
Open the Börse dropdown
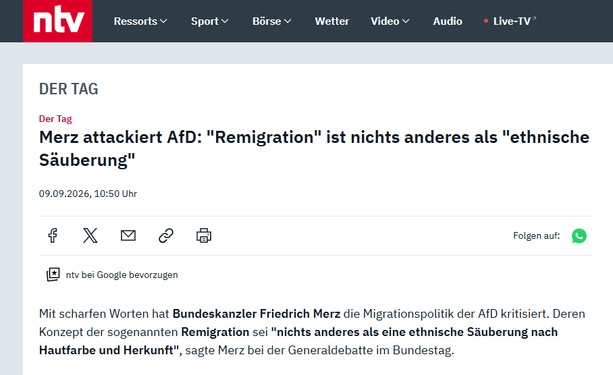point(272,21)
